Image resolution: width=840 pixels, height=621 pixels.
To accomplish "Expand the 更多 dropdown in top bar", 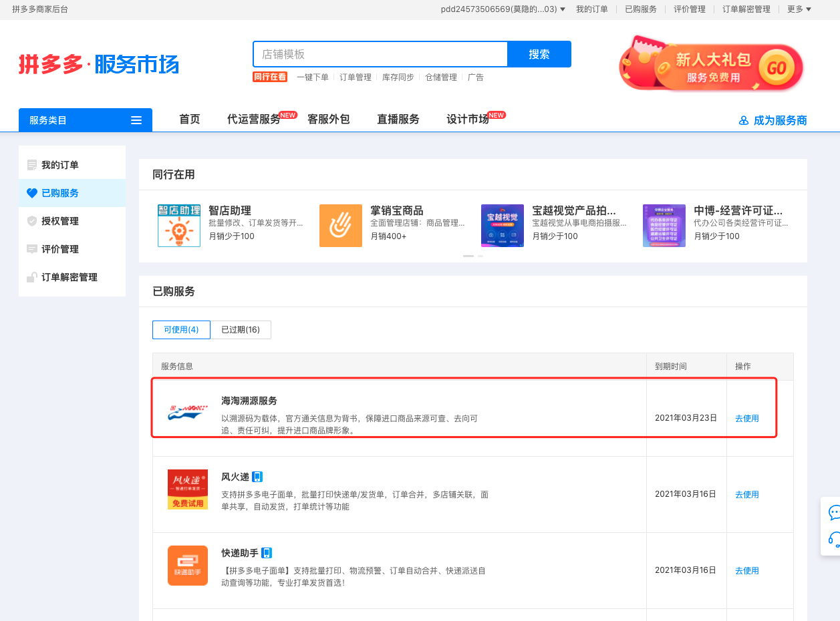I will (x=799, y=9).
